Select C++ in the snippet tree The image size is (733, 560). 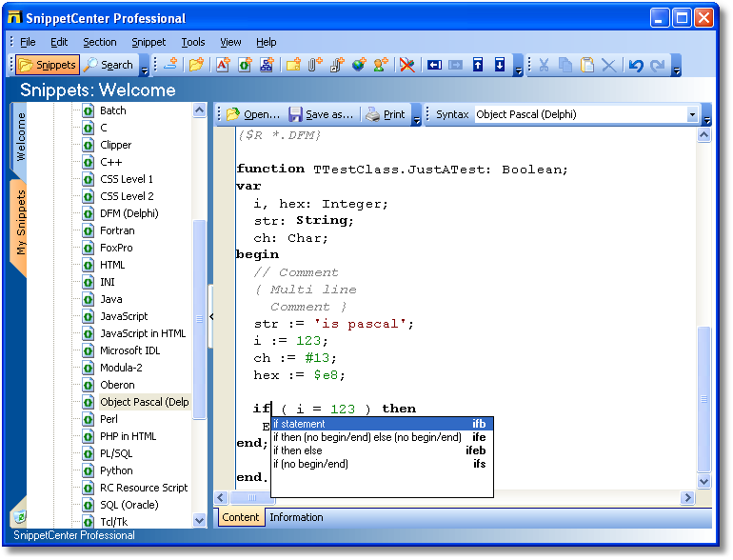(110, 162)
